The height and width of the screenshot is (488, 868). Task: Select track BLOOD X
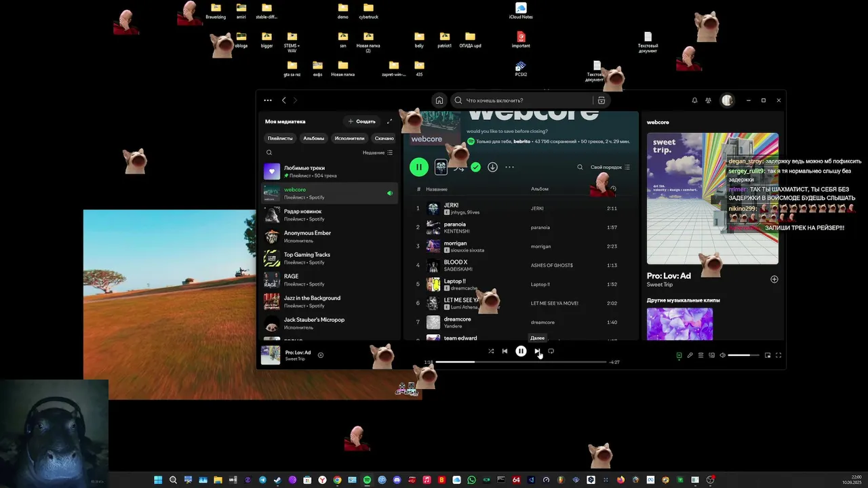pos(521,265)
